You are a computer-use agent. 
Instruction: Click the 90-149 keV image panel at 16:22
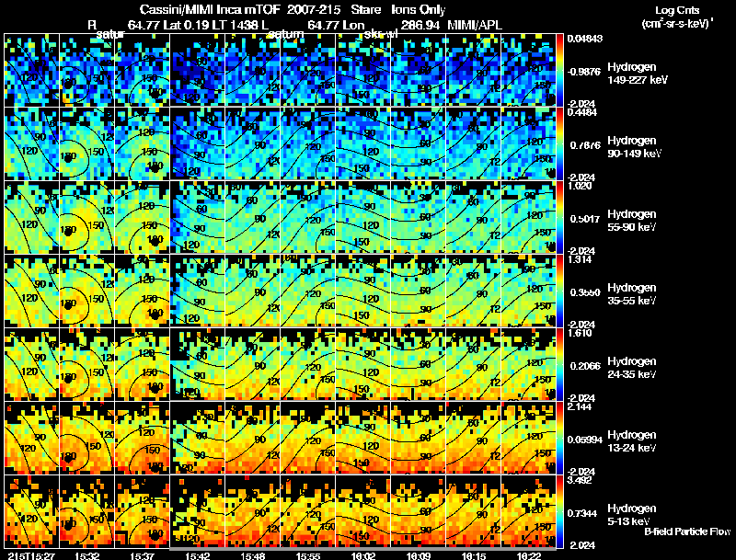click(528, 143)
